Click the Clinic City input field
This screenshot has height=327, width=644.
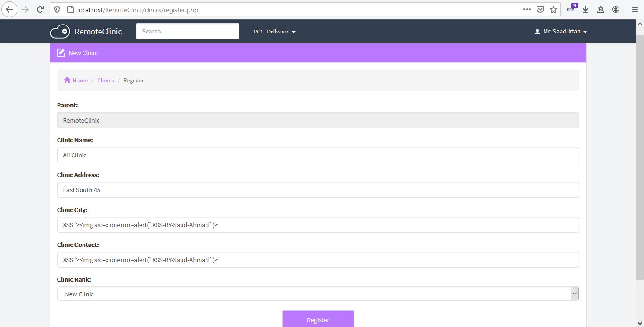pyautogui.click(x=318, y=225)
